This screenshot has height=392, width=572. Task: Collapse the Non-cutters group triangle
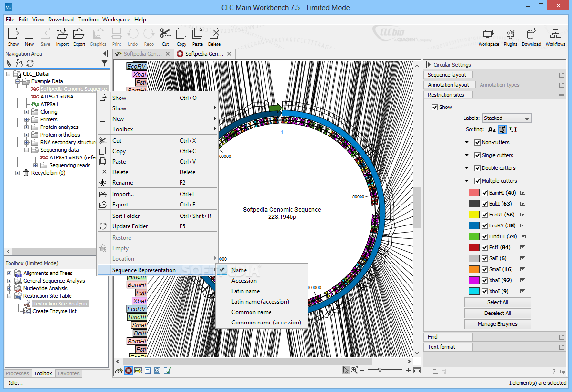467,142
